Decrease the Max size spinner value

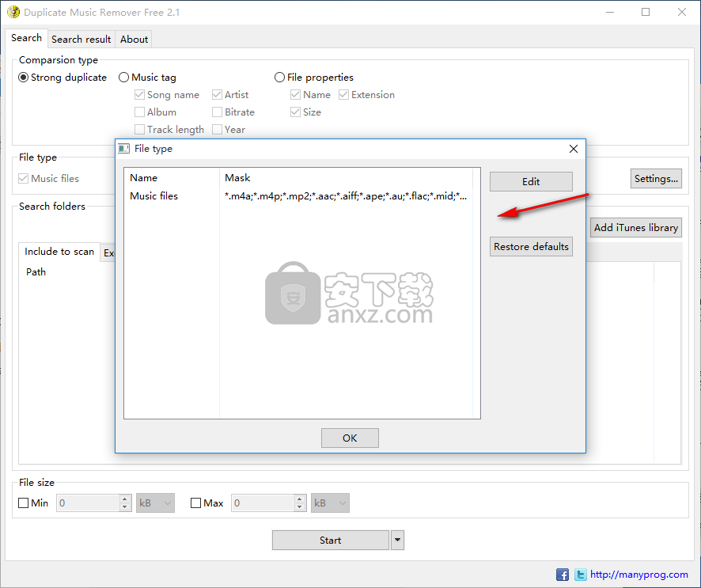pyautogui.click(x=300, y=507)
